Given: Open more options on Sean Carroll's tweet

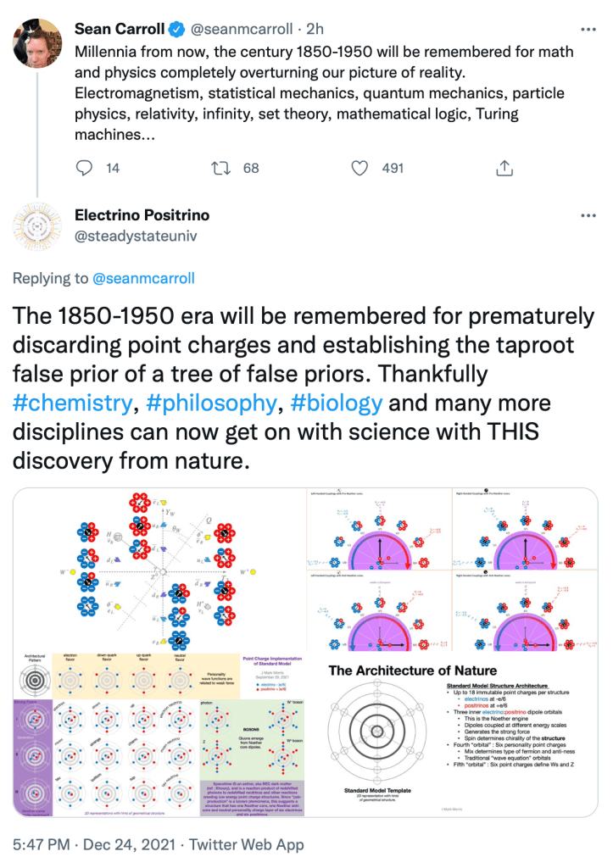Looking at the screenshot, I should coord(587,30).
